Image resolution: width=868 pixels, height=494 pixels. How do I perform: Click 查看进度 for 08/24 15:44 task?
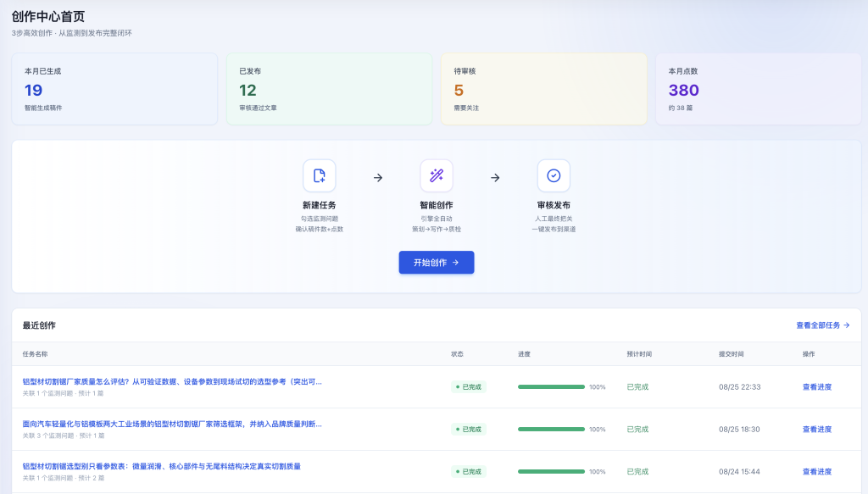pos(817,471)
